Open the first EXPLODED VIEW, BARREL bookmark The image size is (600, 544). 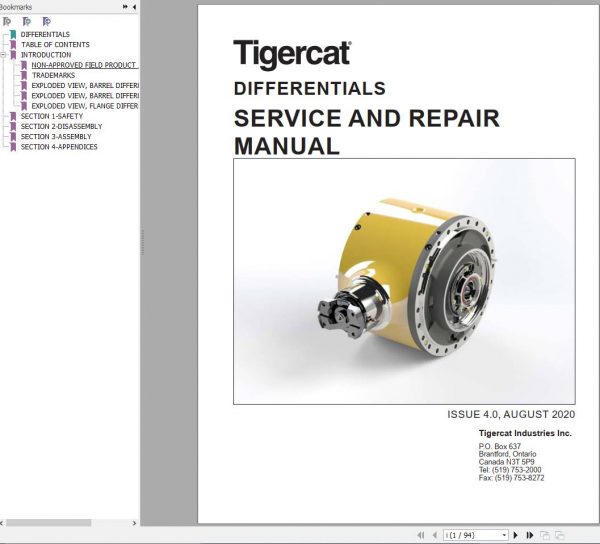(85, 86)
